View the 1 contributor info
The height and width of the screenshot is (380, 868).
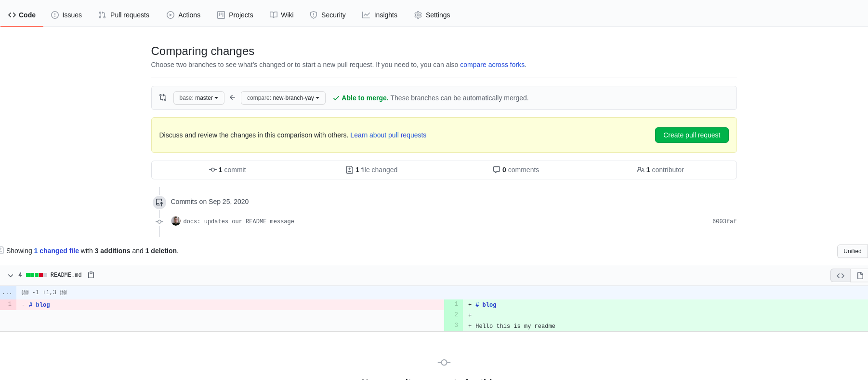(660, 170)
